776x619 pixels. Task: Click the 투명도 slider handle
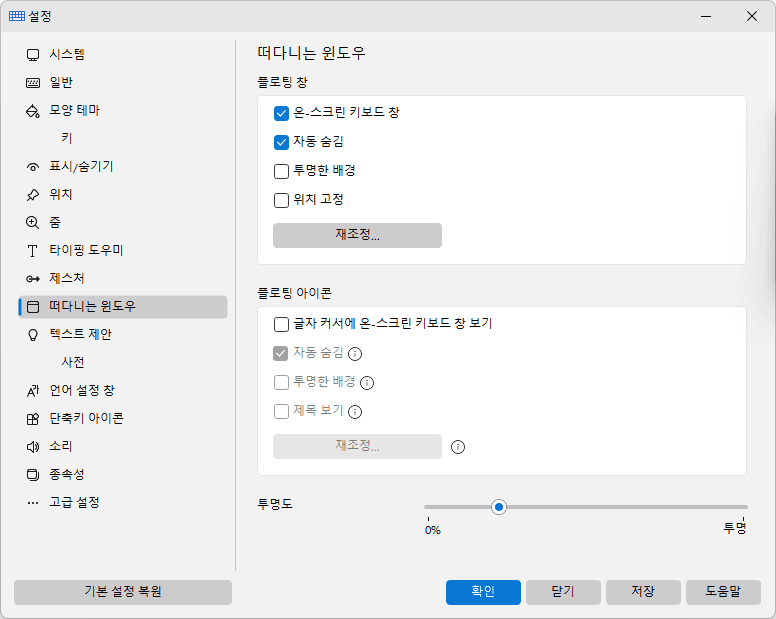(x=499, y=507)
